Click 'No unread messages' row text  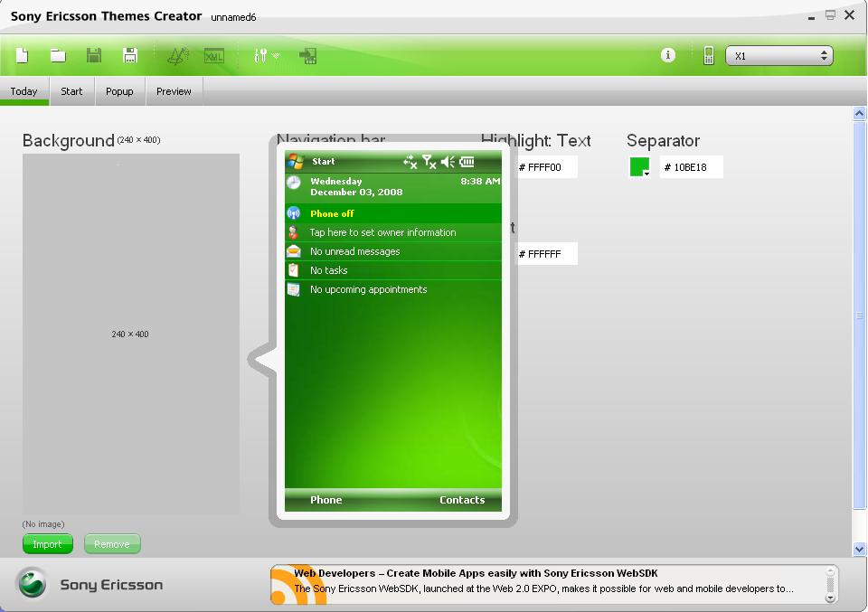354,251
